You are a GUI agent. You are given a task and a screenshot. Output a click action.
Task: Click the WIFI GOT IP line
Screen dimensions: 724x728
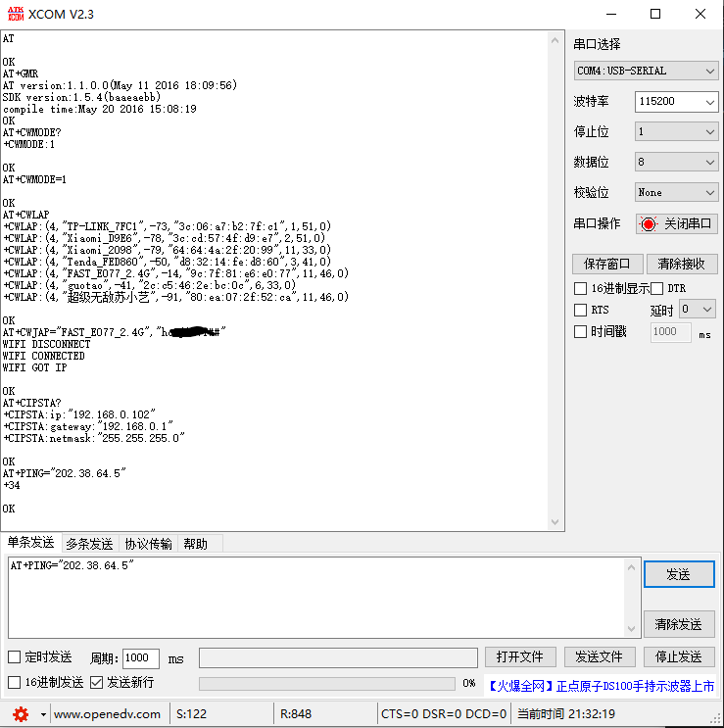[35, 367]
